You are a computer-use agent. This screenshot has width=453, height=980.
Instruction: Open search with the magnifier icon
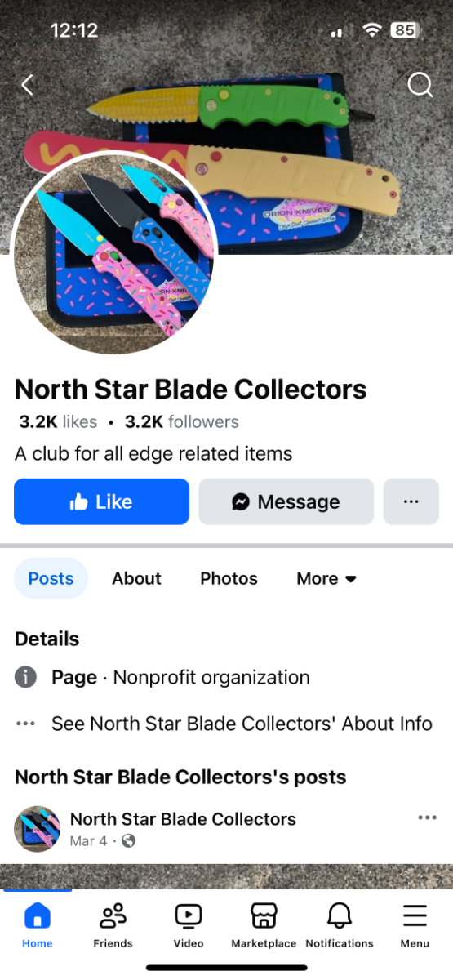click(x=420, y=84)
